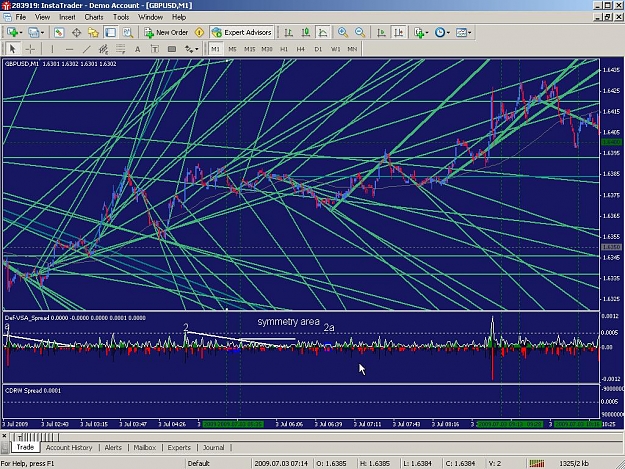Switch to the Account History tab

(x=69, y=447)
